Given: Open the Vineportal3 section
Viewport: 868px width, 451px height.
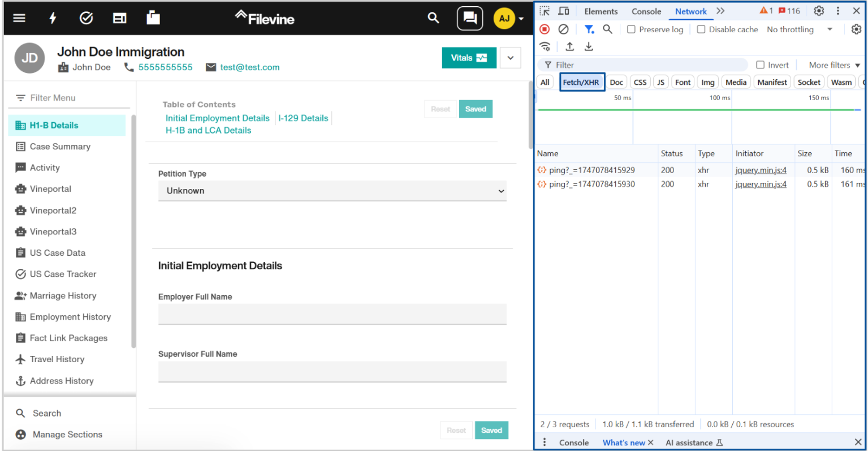Looking at the screenshot, I should (53, 231).
